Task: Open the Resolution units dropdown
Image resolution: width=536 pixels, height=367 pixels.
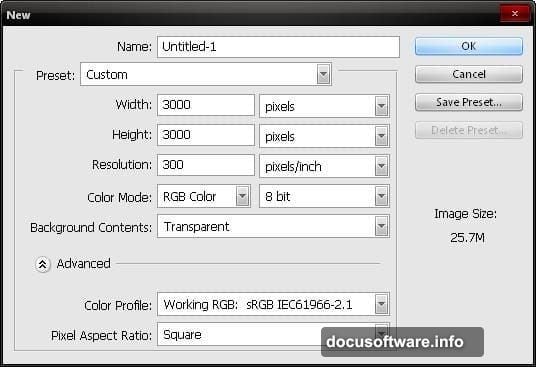Action: [x=324, y=166]
